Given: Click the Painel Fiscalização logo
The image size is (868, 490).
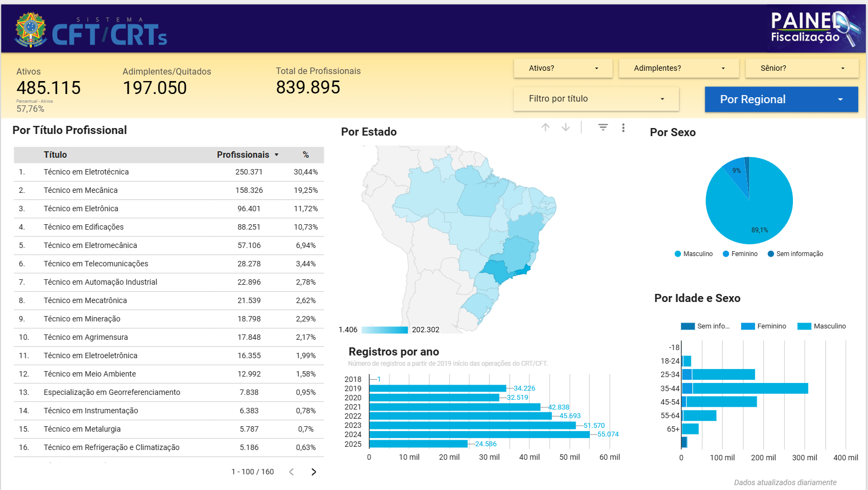Looking at the screenshot, I should (x=816, y=28).
